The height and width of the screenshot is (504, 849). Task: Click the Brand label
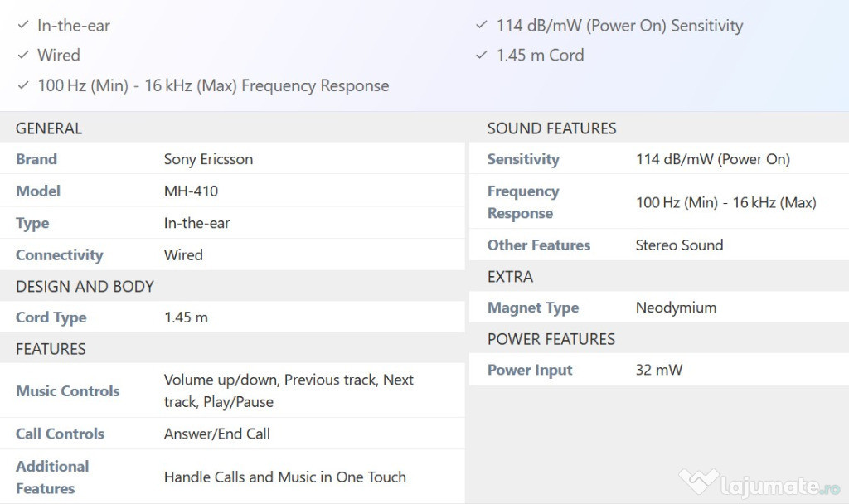tap(36, 159)
